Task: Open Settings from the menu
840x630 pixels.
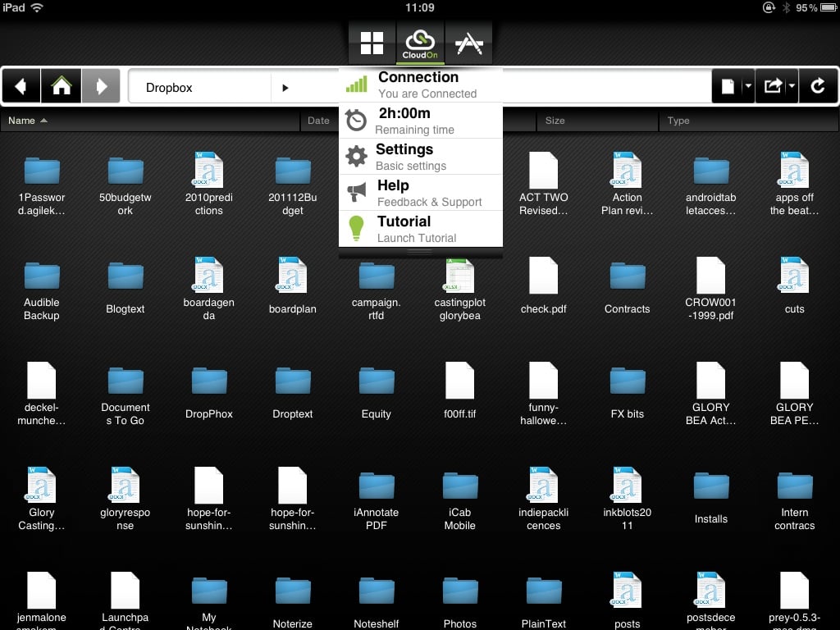Action: (x=421, y=157)
